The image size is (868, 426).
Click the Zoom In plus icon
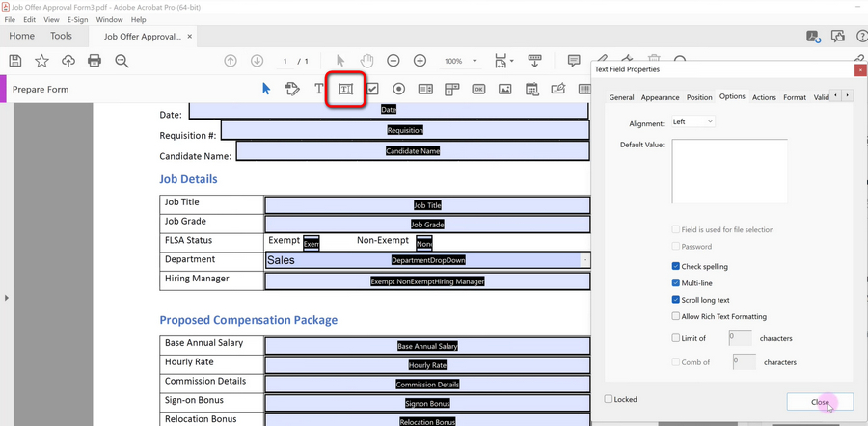[x=420, y=61]
